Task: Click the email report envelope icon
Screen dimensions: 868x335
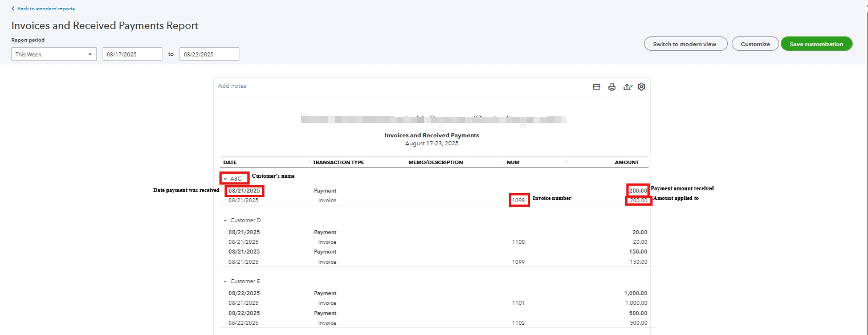Action: coord(597,87)
